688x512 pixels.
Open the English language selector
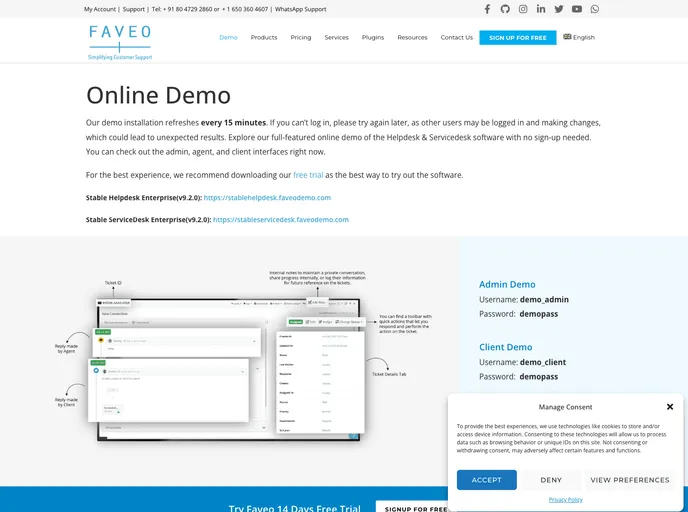pyautogui.click(x=579, y=37)
